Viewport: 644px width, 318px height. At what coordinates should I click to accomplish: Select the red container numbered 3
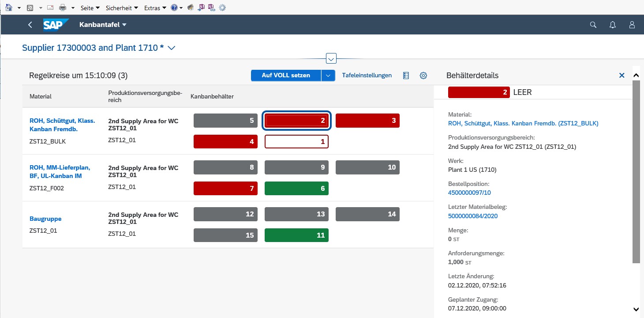367,120
